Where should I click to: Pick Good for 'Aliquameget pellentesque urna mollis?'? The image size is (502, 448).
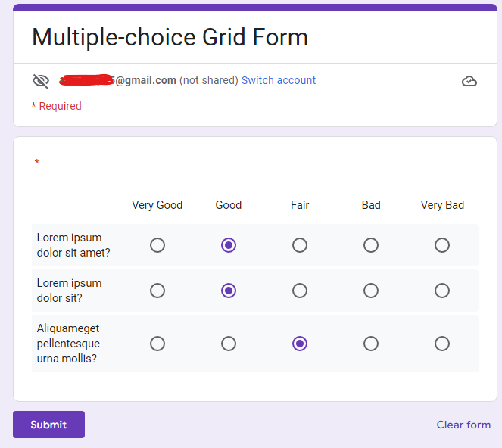(x=228, y=344)
